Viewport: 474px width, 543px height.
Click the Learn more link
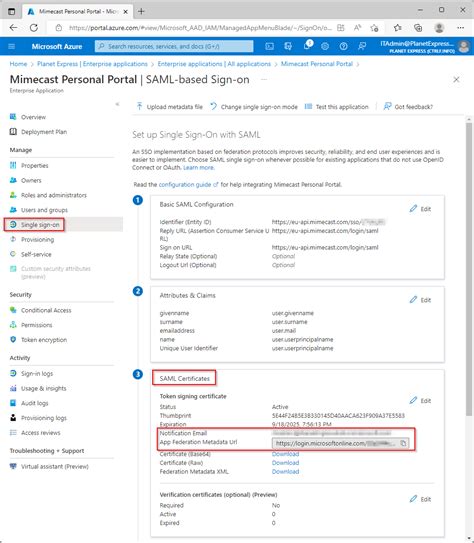[199, 168]
